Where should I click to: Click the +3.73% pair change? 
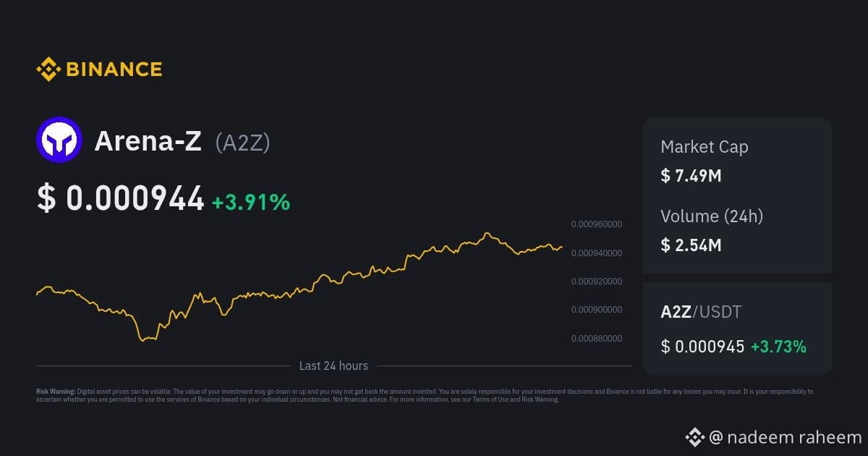click(x=778, y=347)
